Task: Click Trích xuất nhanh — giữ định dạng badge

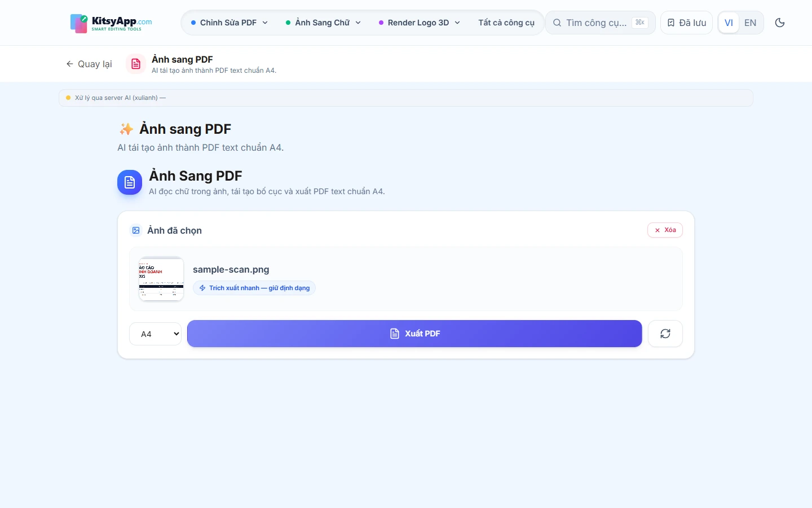Action: [254, 288]
